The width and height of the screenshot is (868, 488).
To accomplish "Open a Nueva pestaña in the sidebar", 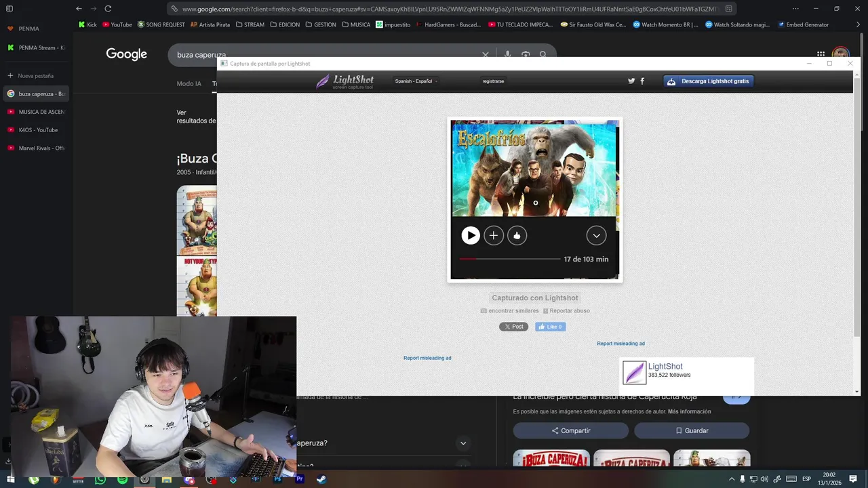I will [x=37, y=75].
